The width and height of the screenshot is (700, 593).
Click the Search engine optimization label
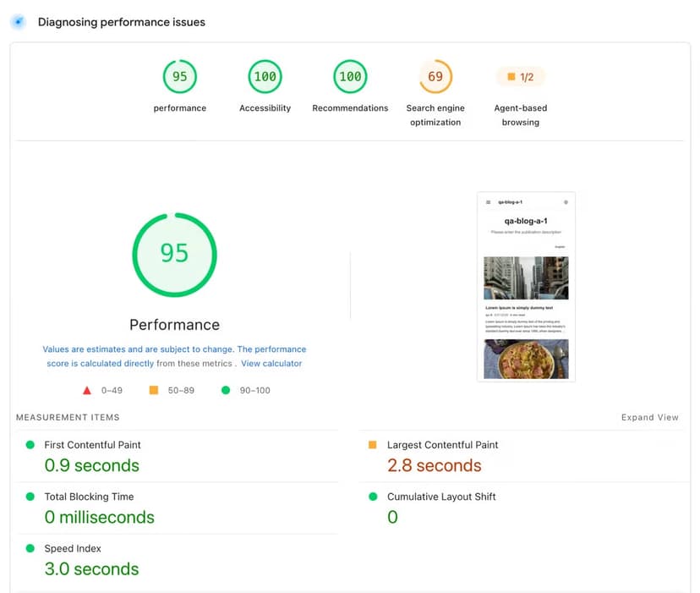tap(435, 115)
